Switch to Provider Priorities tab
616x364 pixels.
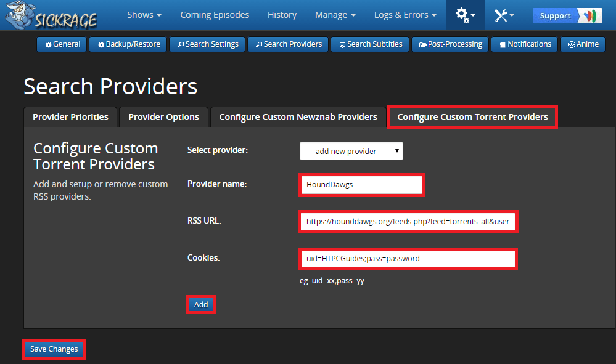pos(70,117)
